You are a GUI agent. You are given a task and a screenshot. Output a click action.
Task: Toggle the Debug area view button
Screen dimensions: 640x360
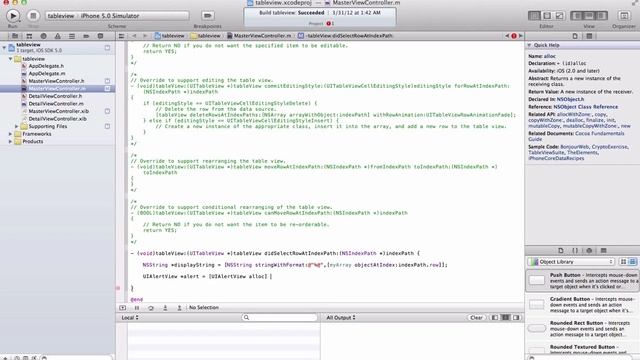pos(589,16)
